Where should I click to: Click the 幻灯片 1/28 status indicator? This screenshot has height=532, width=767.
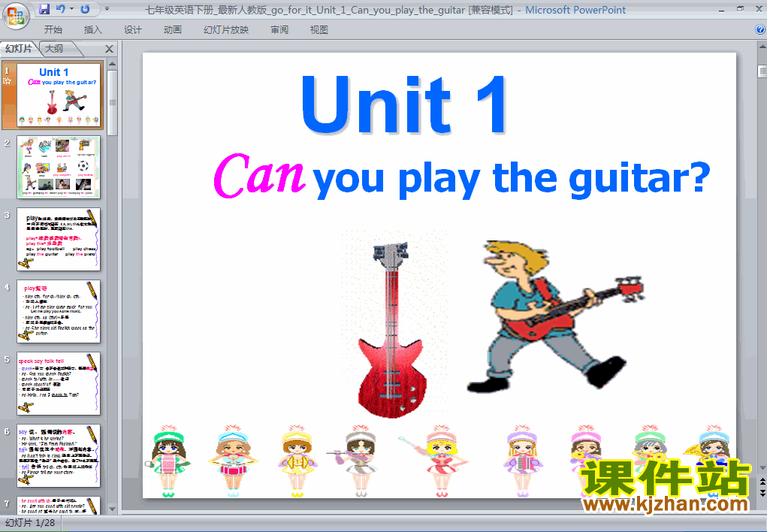point(30,523)
